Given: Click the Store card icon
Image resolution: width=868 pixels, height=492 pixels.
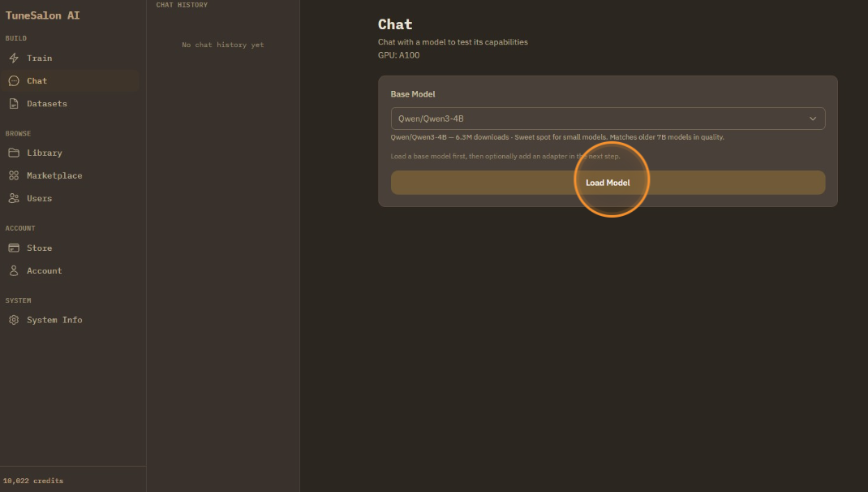Looking at the screenshot, I should (14, 248).
